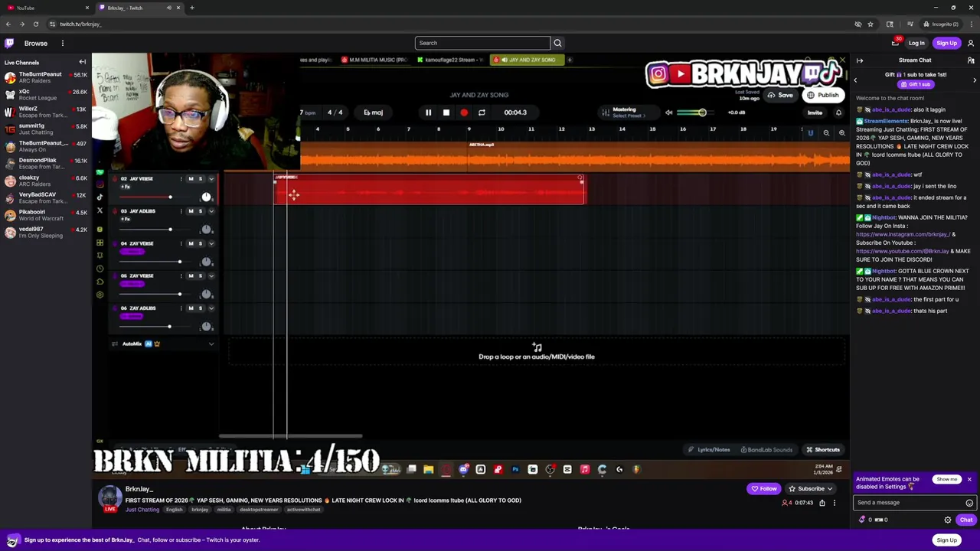
Task: Expand the 03 JAY ADLIBS track chevron
Action: (x=211, y=211)
